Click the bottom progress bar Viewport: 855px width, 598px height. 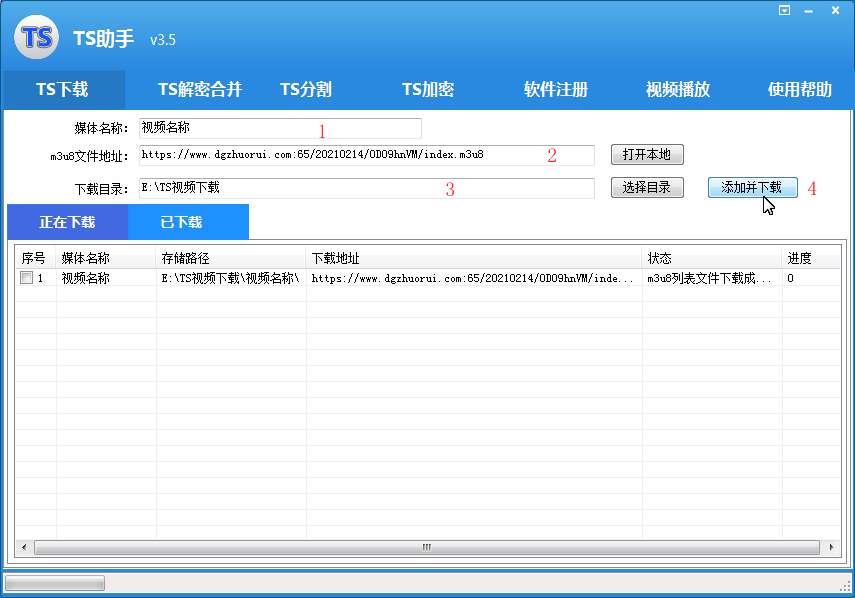55,583
